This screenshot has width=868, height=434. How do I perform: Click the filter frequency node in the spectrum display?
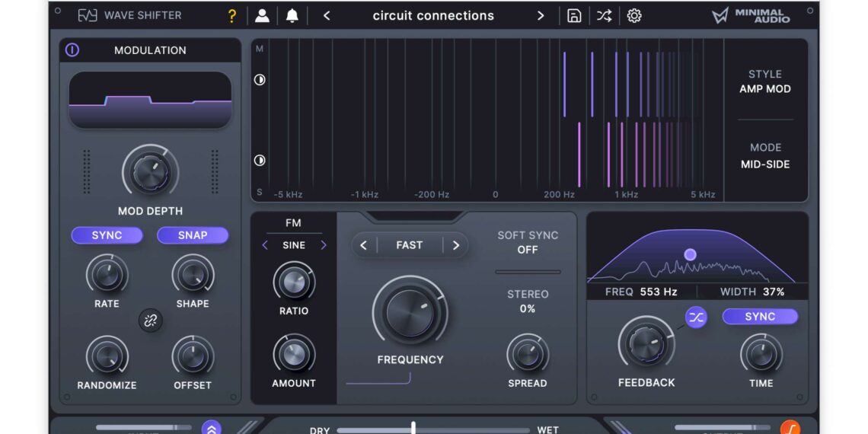(690, 254)
